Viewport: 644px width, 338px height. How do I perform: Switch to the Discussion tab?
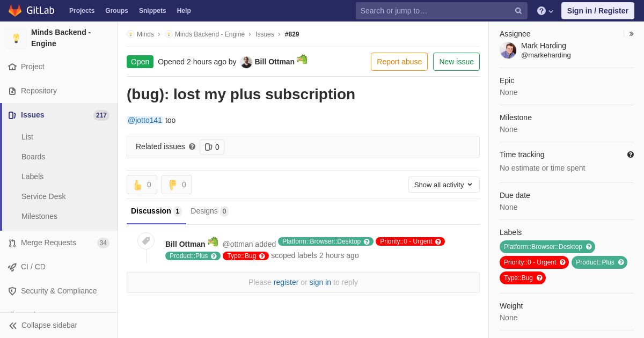(x=156, y=211)
